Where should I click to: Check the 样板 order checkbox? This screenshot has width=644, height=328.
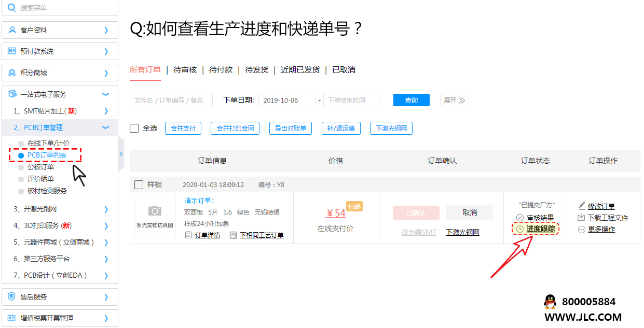[x=139, y=185]
